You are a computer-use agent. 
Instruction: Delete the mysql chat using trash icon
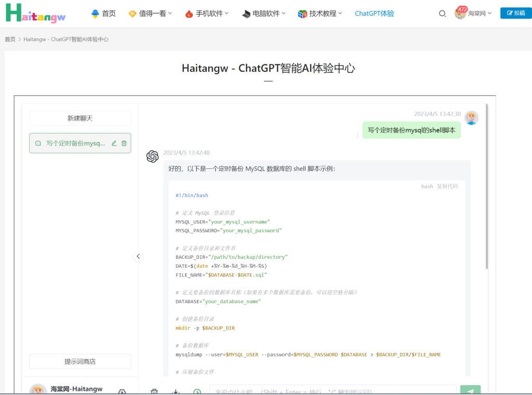coord(124,143)
